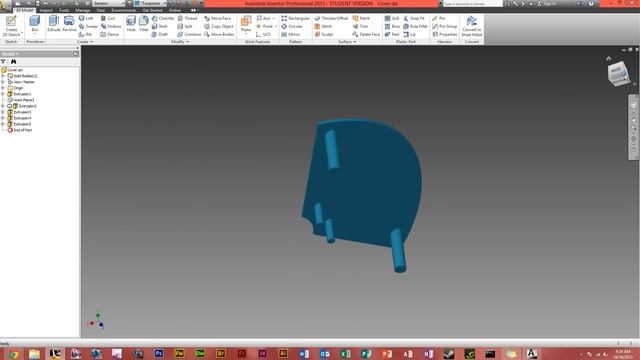The image size is (640, 360).
Task: Apply Circular pattern
Action: coord(292,26)
